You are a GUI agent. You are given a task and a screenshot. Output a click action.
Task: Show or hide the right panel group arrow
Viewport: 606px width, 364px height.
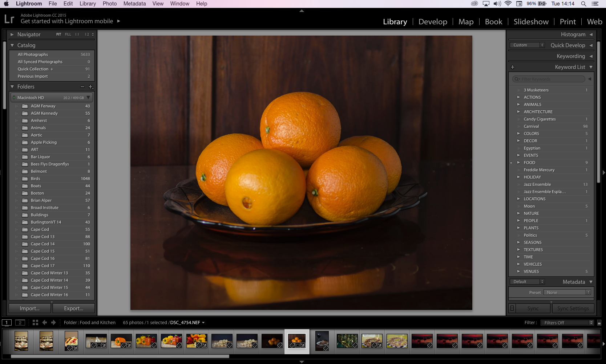604,173
